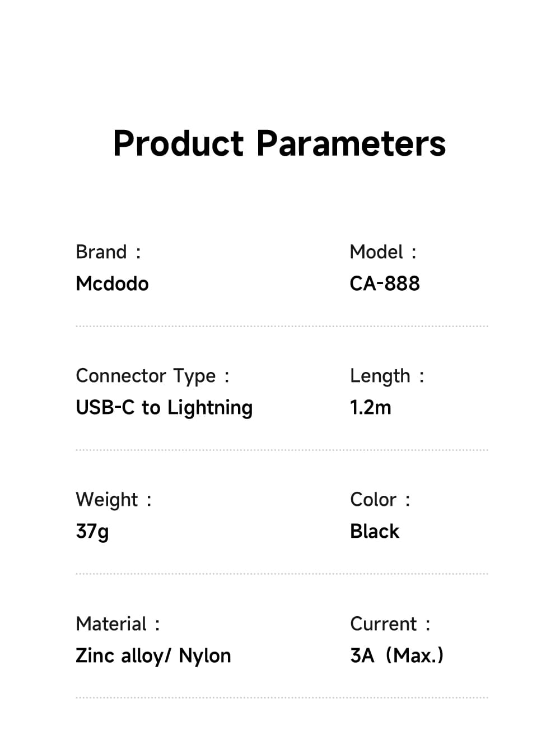Select the 37g weight value
560x735 pixels.
pyautogui.click(x=92, y=532)
